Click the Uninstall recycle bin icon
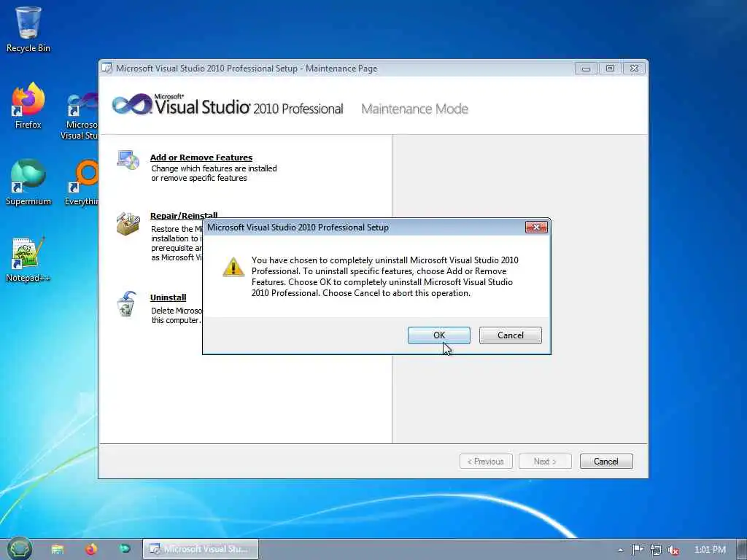747x560 pixels. click(x=127, y=304)
